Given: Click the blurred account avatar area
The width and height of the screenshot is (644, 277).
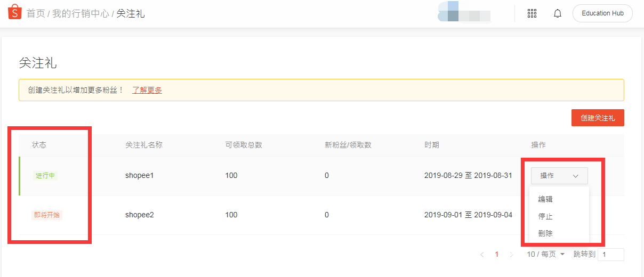Looking at the screenshot, I should tap(463, 13).
